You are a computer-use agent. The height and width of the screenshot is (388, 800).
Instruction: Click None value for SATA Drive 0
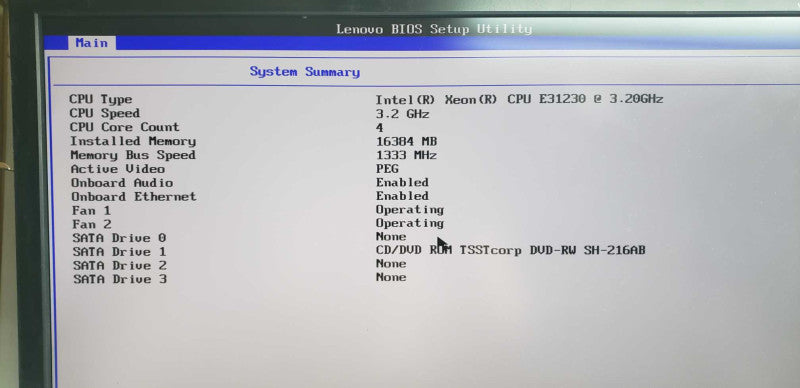391,236
